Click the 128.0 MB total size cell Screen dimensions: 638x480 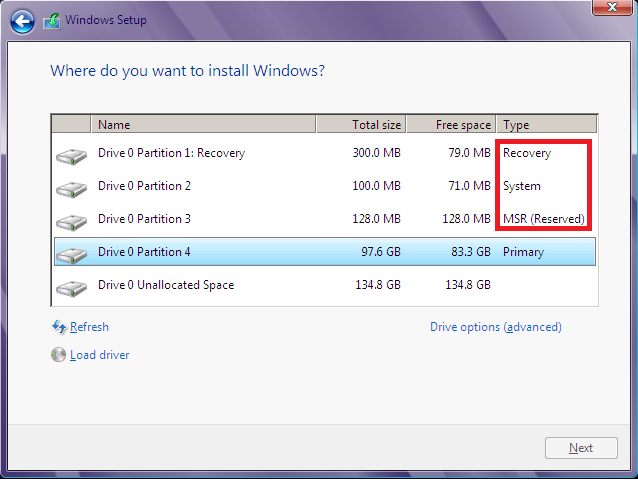pos(376,219)
